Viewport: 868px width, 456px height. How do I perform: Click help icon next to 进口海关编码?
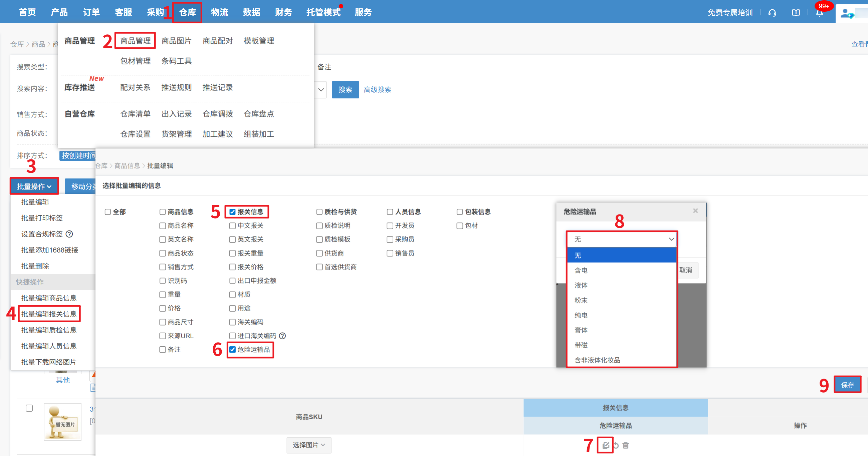[x=282, y=336]
